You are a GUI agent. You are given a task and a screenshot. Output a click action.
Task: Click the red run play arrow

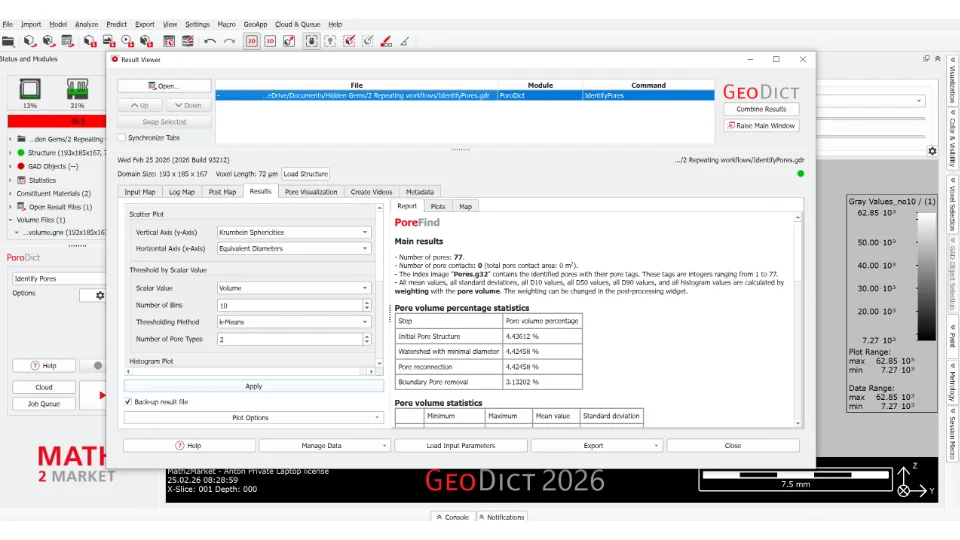point(102,396)
